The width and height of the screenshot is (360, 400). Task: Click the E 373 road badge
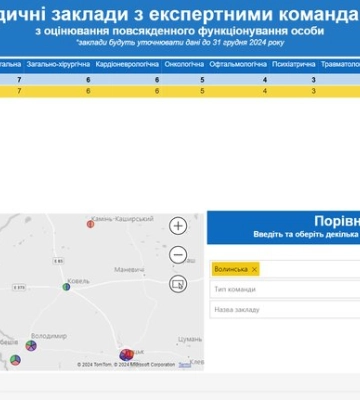[19, 287]
